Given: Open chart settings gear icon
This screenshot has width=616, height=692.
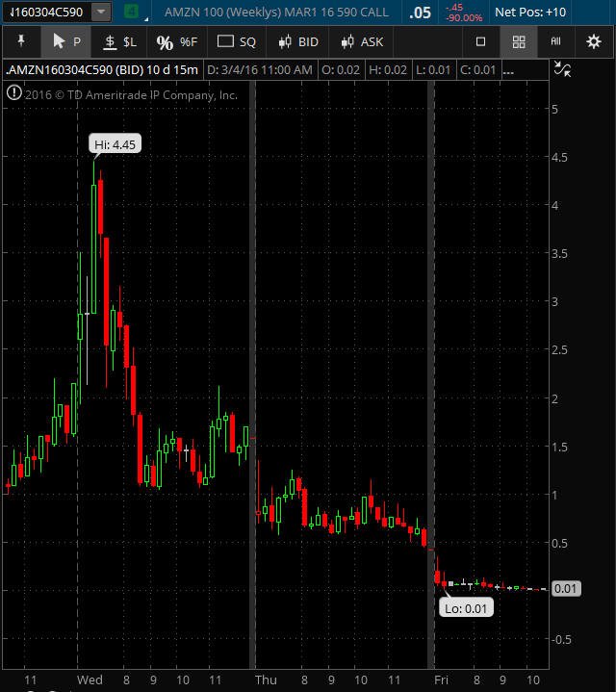Looking at the screenshot, I should tap(594, 42).
